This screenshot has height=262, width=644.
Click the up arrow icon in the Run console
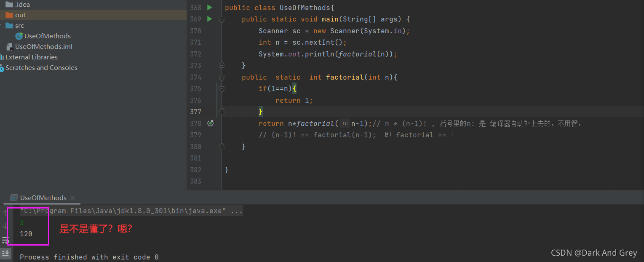[5, 212]
